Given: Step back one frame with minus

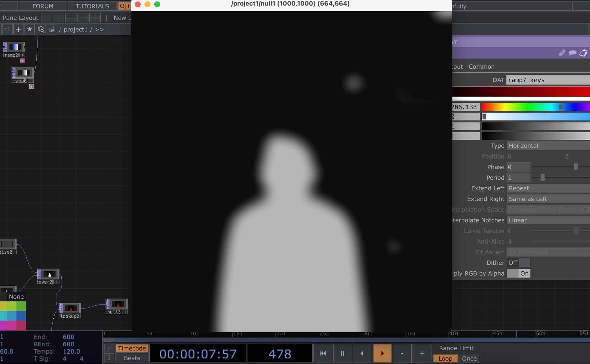Looking at the screenshot, I should pos(402,353).
